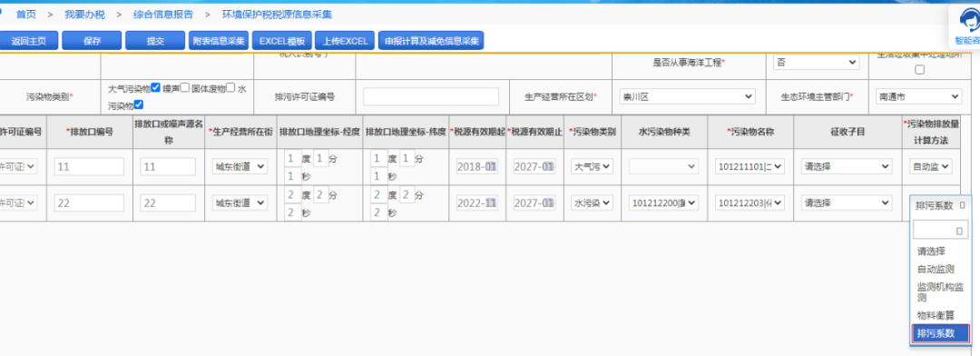Open the 101212200 水污染物种类 dropdown
The width and height of the screenshot is (980, 356).
[x=663, y=203]
